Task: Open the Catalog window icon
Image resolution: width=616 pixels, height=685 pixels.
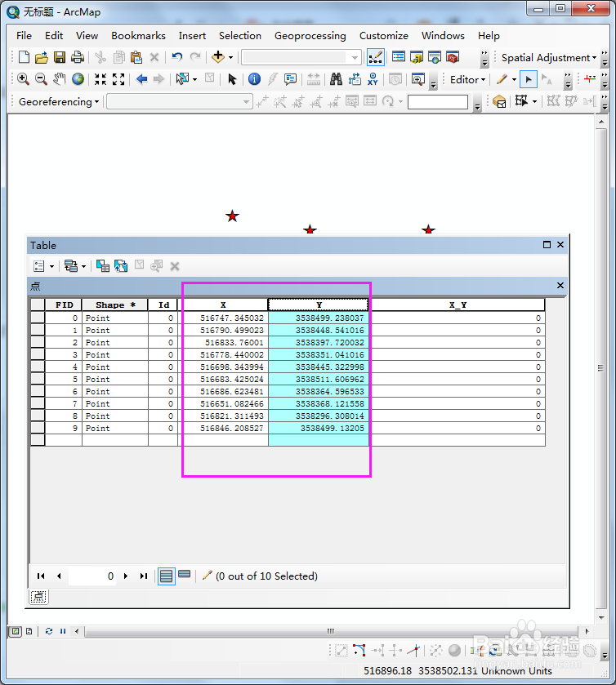Action: [416, 57]
